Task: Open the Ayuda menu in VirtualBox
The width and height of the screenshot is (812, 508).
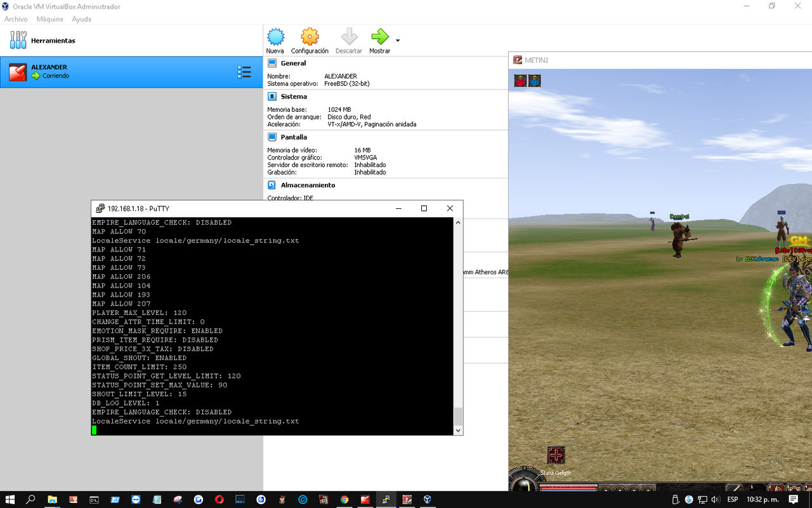Action: [x=81, y=19]
